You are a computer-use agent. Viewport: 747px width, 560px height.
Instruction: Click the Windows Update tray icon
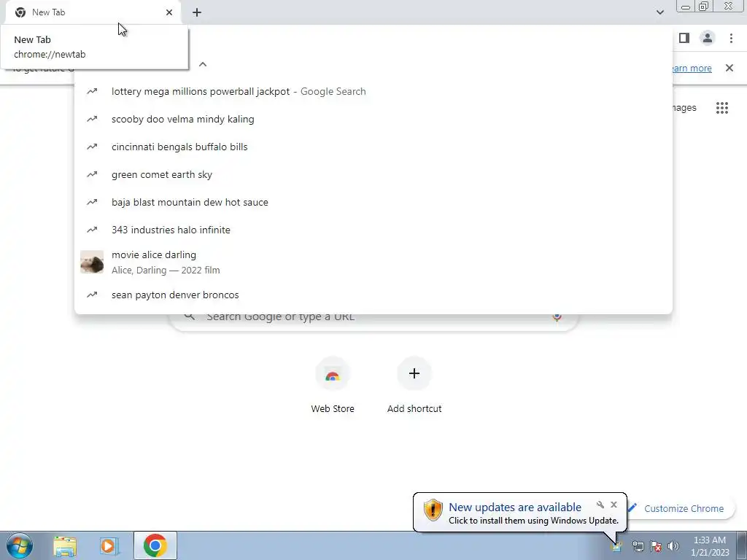[617, 547]
